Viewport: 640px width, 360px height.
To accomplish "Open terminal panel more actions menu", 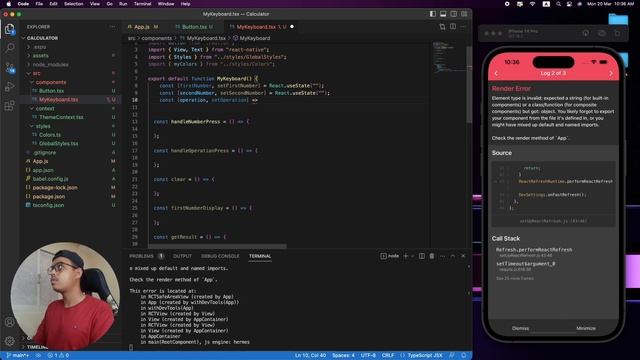I will (442, 256).
